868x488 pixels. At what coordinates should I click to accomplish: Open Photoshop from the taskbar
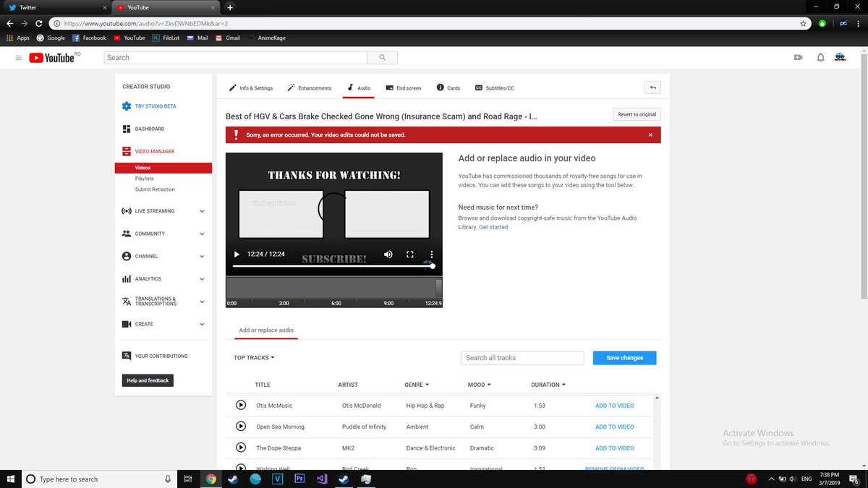coord(299,479)
